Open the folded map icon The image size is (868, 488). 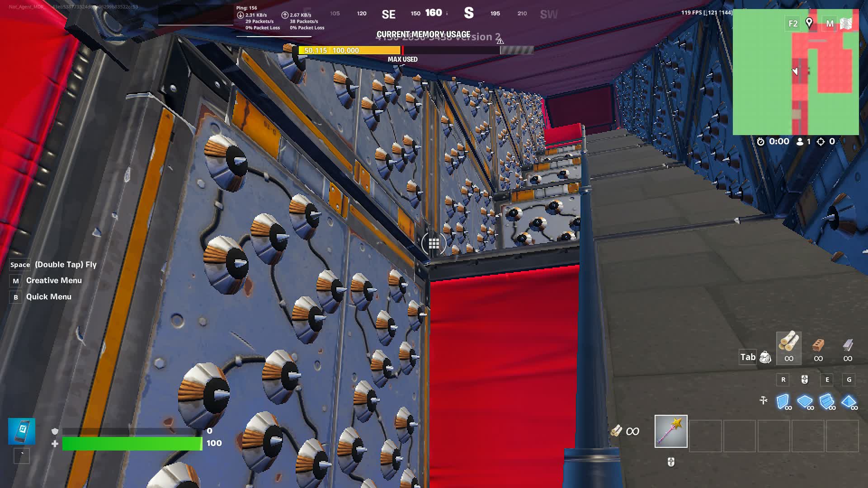point(846,23)
